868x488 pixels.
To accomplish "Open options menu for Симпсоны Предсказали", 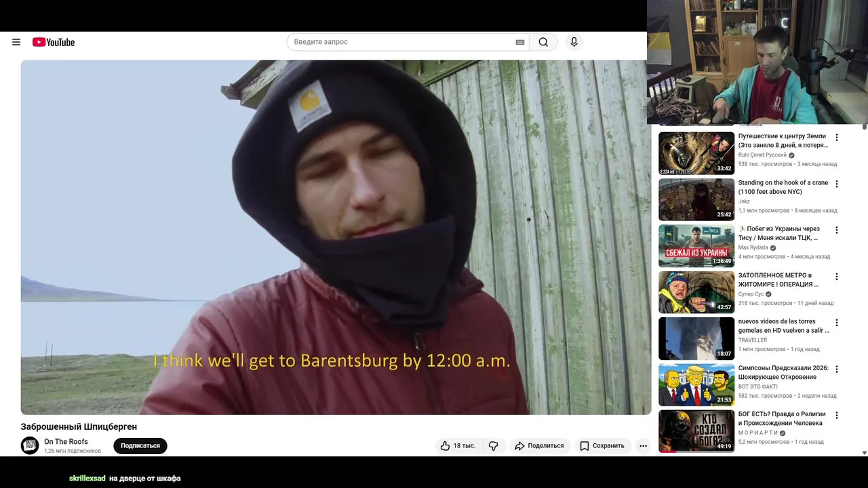I will tap(837, 369).
